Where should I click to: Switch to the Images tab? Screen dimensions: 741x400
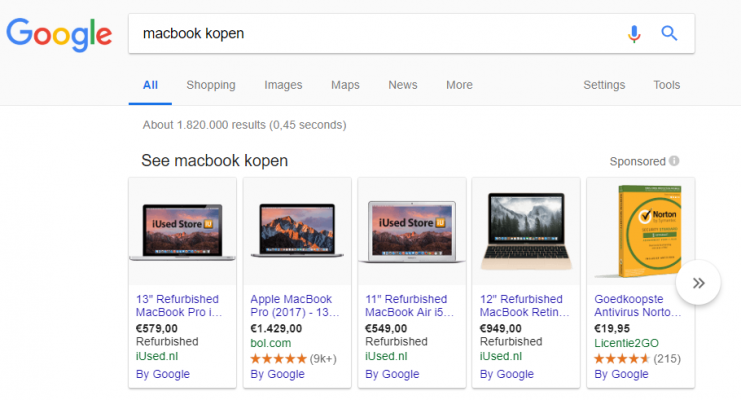pyautogui.click(x=283, y=85)
